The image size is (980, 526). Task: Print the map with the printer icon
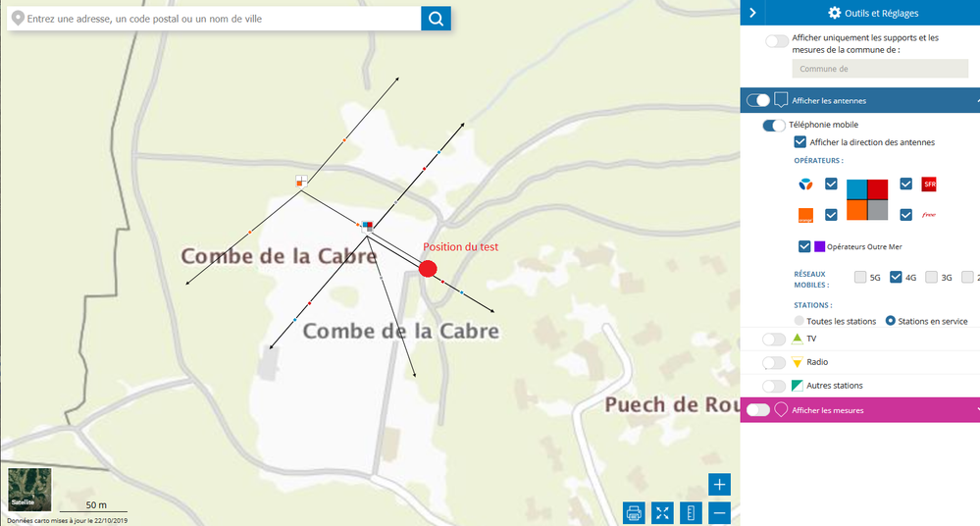[634, 513]
